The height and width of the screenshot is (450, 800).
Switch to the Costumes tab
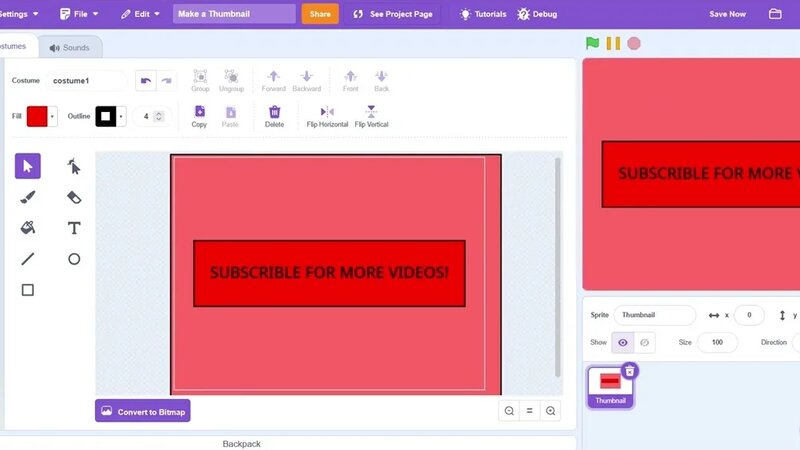[x=16, y=46]
